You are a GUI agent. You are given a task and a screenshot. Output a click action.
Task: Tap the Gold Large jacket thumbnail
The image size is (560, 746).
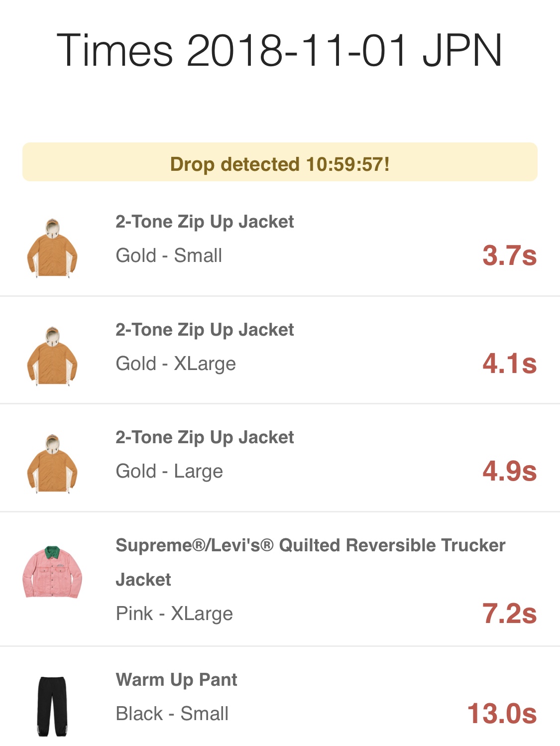click(52, 463)
